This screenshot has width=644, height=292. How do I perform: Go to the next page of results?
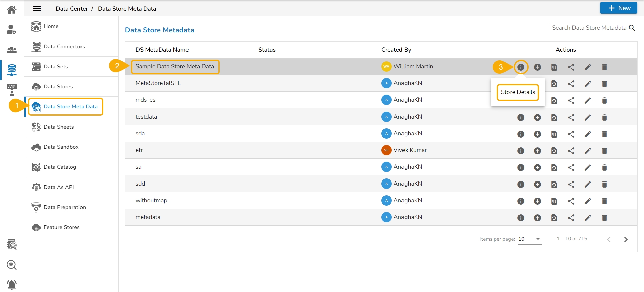point(626,239)
